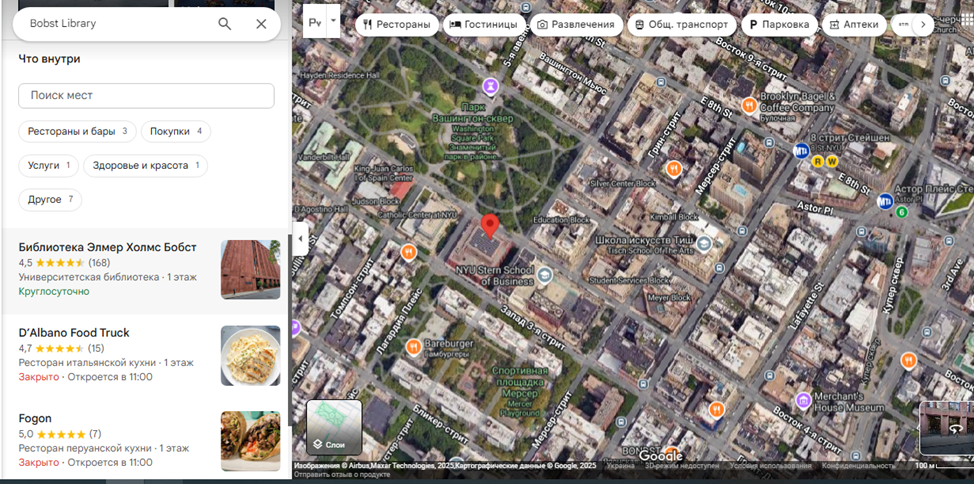Screen dimensions: 974x484
Task: Select the Аптеки category chip
Action: pos(854,25)
